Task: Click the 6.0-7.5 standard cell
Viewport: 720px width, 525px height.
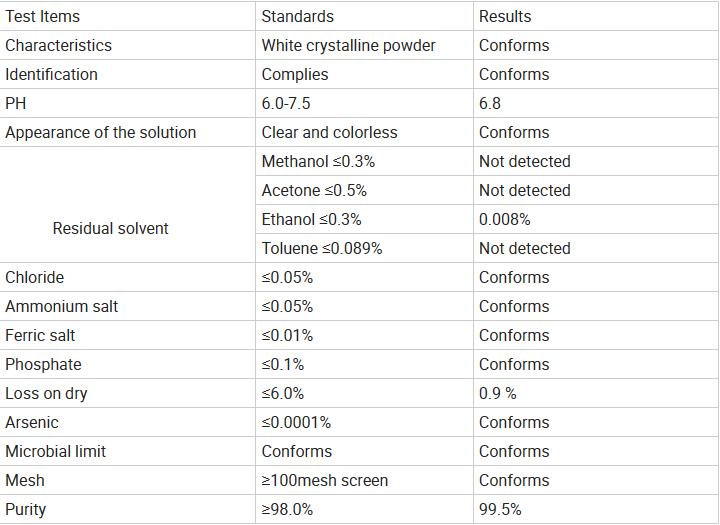Action: click(x=365, y=103)
